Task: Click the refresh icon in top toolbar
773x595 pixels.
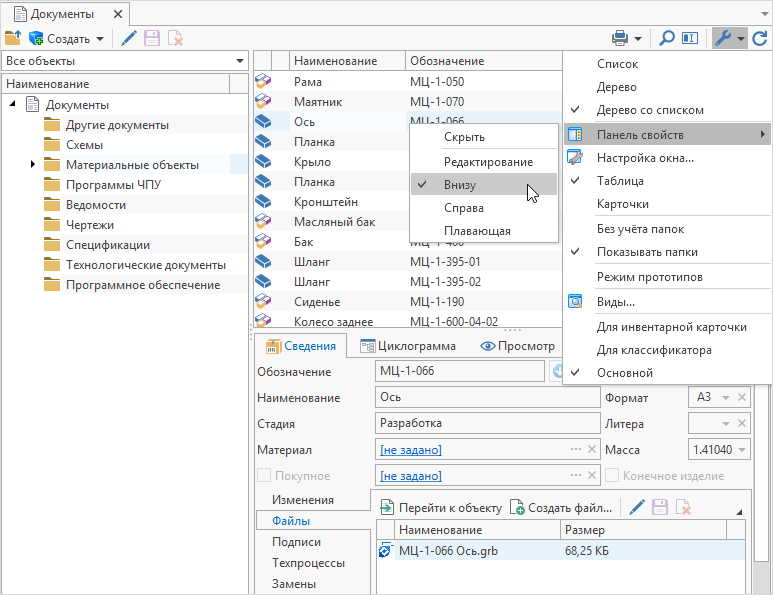Action: click(760, 39)
